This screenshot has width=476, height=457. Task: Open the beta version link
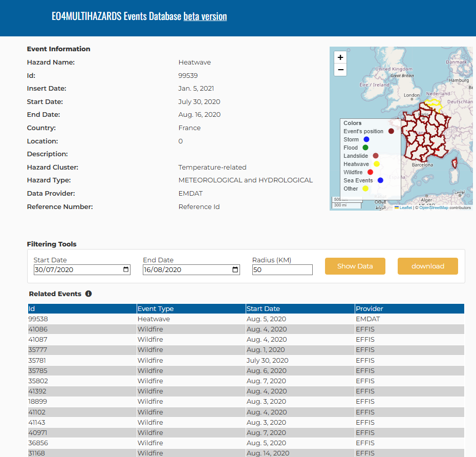[x=205, y=16]
